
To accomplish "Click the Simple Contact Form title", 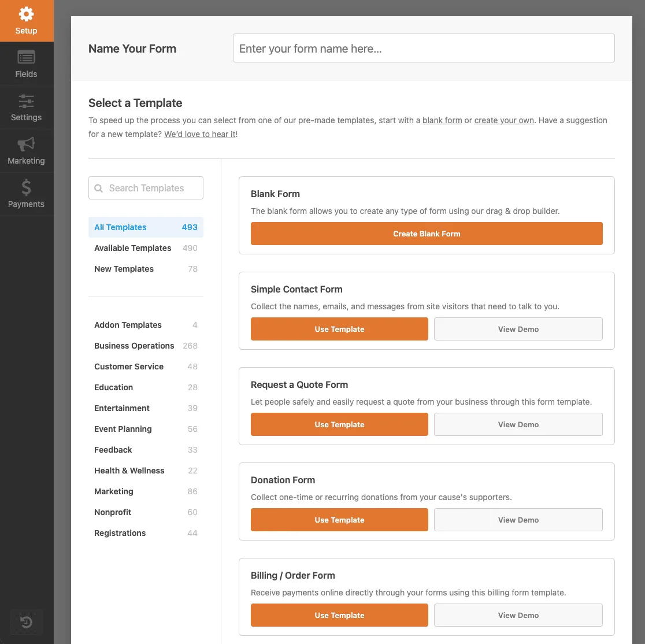I will click(x=296, y=289).
